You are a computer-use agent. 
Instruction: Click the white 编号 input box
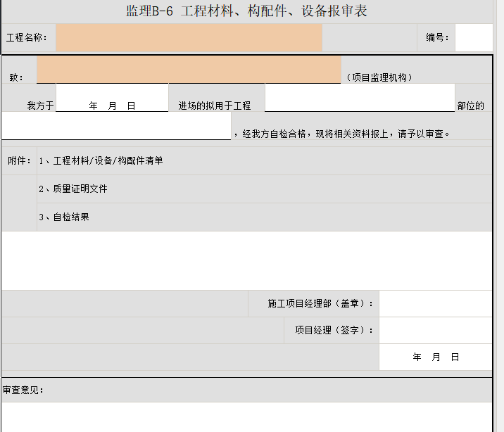coord(474,37)
